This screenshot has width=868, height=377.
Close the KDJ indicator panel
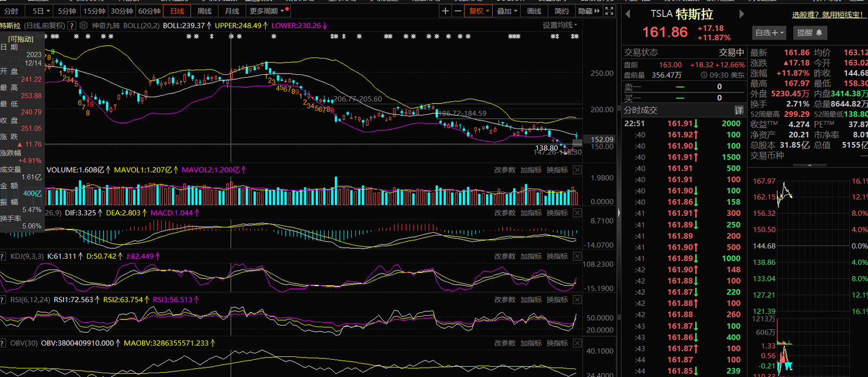point(577,257)
